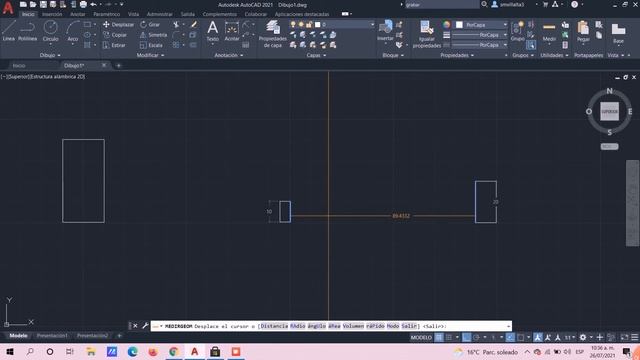
Task: Open the Vista ribbon tab
Action: pyautogui.click(x=133, y=14)
